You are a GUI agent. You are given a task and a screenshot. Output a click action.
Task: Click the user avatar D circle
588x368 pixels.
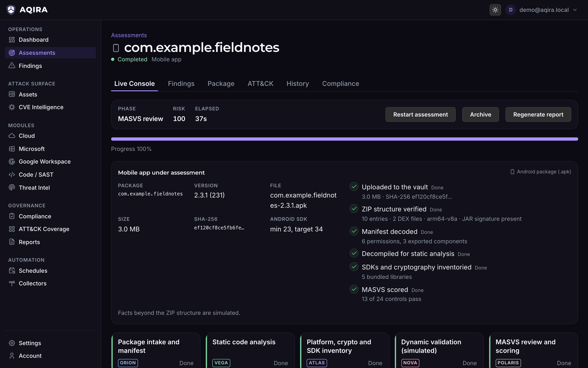[510, 10]
